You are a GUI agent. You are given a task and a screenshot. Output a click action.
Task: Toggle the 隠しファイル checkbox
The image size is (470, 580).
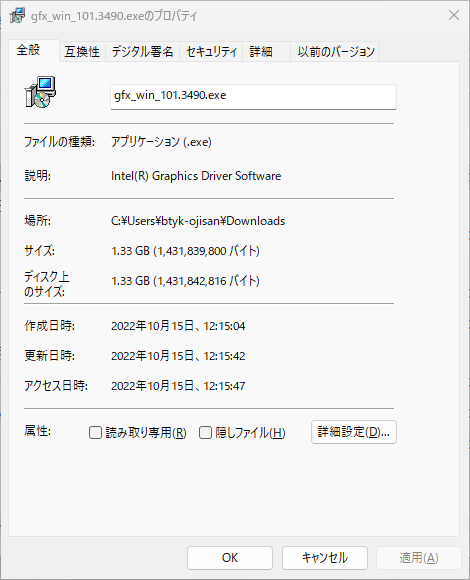205,432
